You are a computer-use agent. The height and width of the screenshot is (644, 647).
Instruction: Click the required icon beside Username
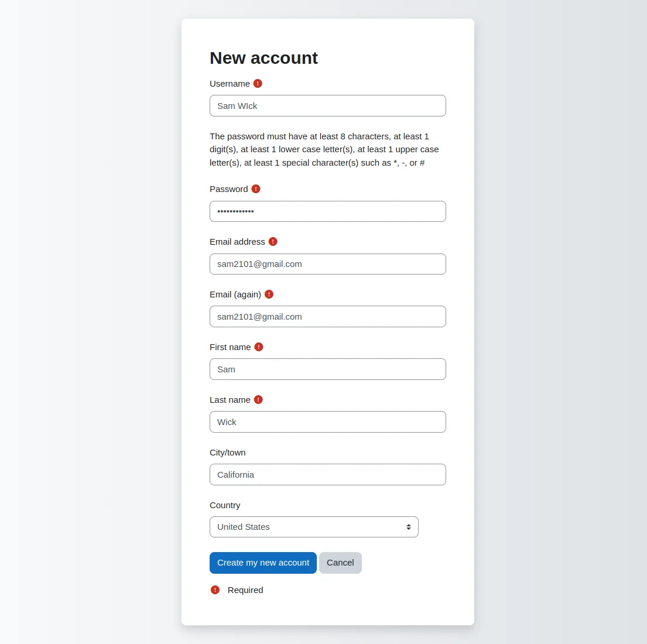click(x=258, y=83)
